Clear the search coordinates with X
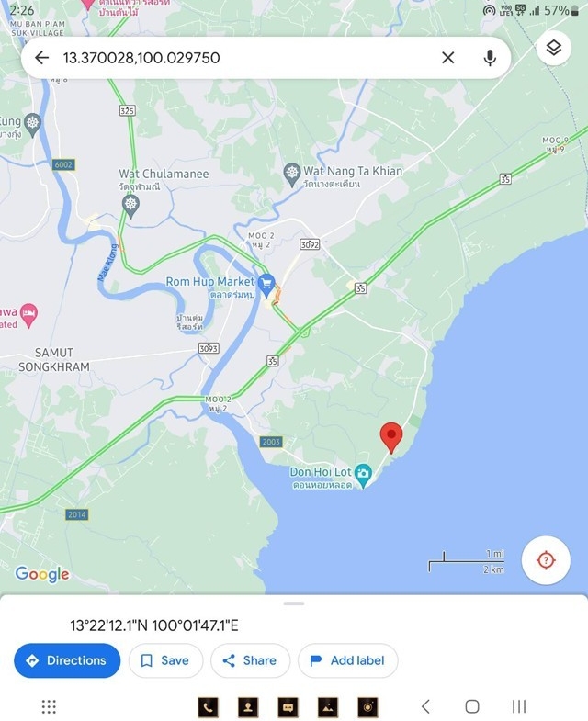Image resolution: width=588 pixels, height=721 pixels. tap(448, 58)
